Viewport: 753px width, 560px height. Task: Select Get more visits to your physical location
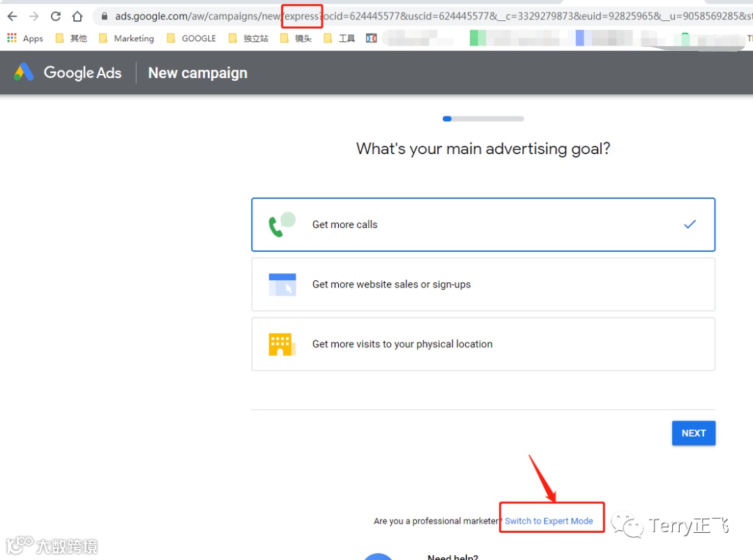point(483,344)
